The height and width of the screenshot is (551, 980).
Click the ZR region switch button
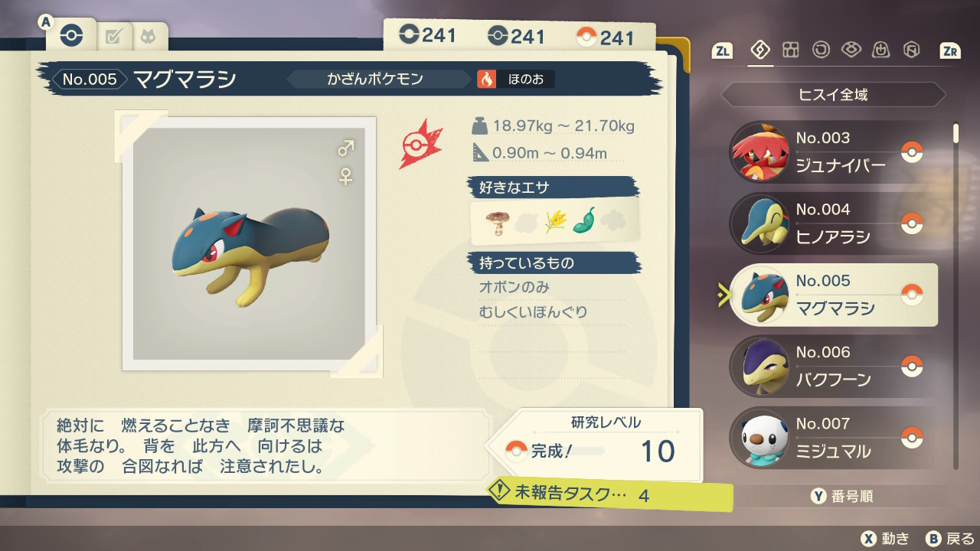[950, 51]
